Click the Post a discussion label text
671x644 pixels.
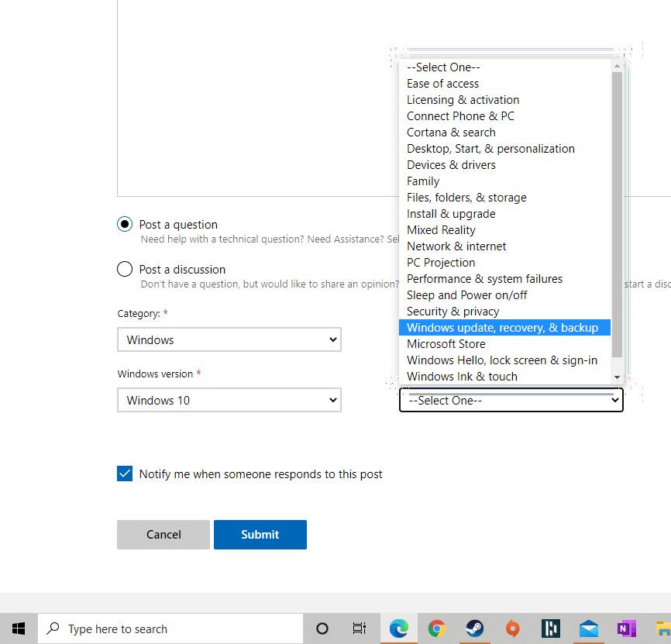[182, 270]
